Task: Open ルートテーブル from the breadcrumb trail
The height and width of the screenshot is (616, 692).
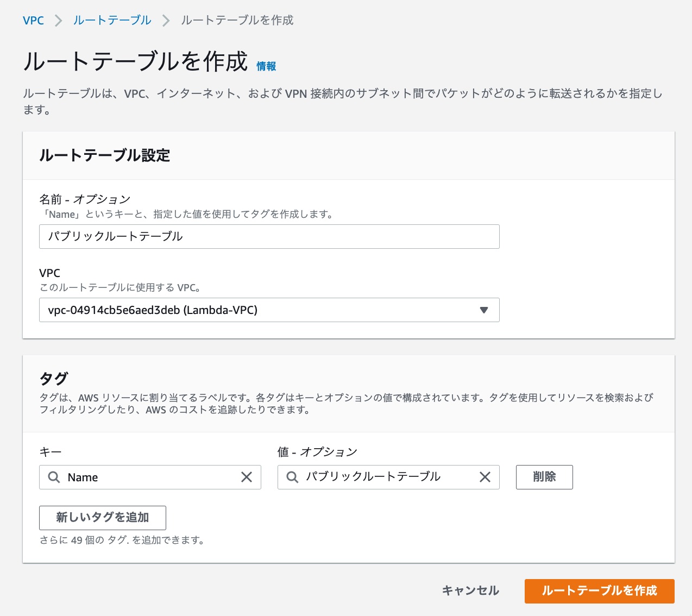Action: click(112, 20)
